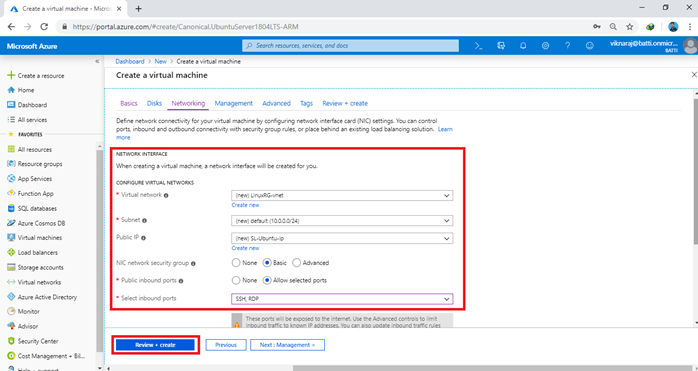Click the Learn more link
The height and width of the screenshot is (371, 698).
(x=445, y=129)
